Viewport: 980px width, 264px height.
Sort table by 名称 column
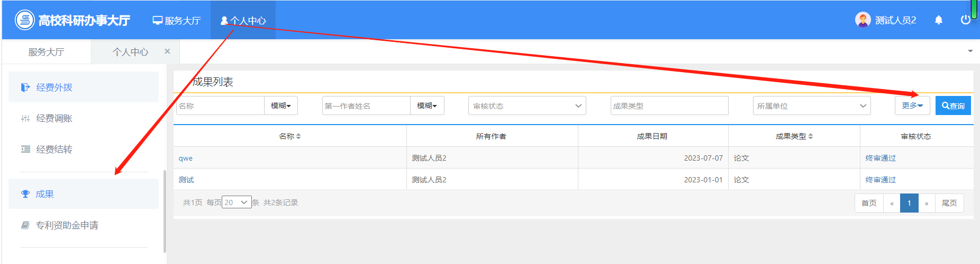pyautogui.click(x=290, y=136)
